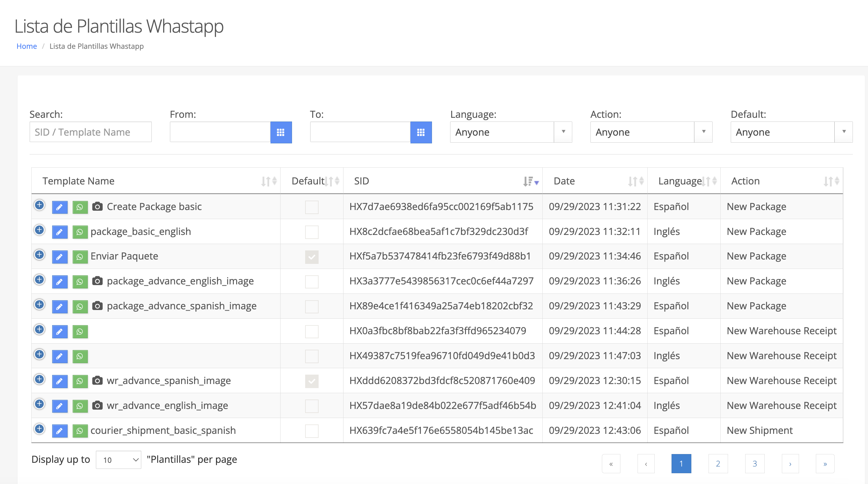Select current pagination page 1

coord(681,464)
